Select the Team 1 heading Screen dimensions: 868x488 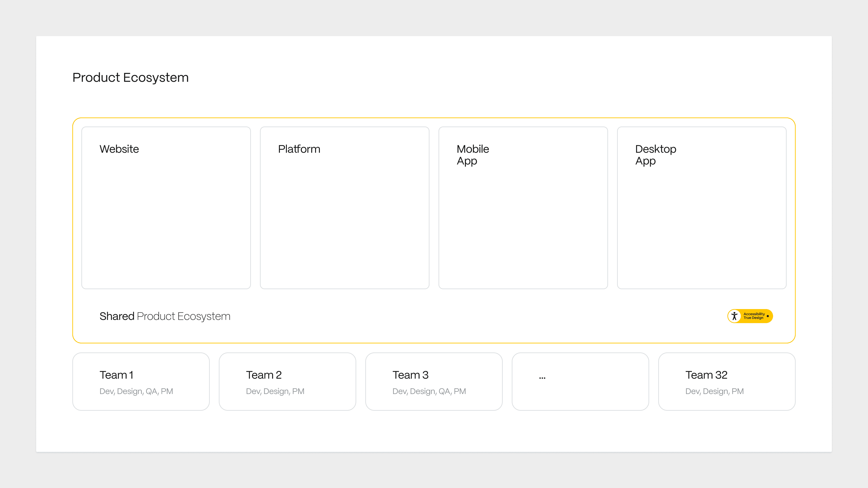pyautogui.click(x=116, y=375)
